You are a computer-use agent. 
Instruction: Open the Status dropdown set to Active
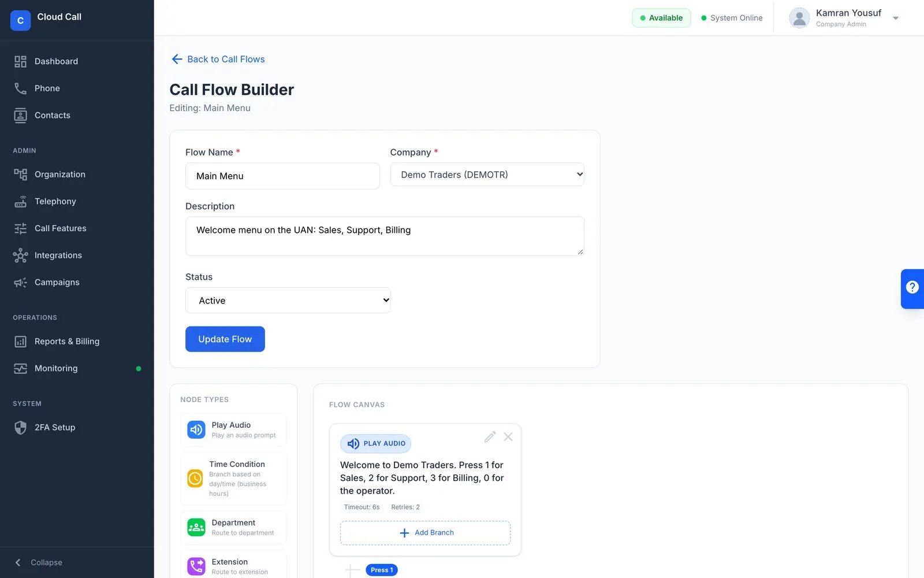point(288,301)
